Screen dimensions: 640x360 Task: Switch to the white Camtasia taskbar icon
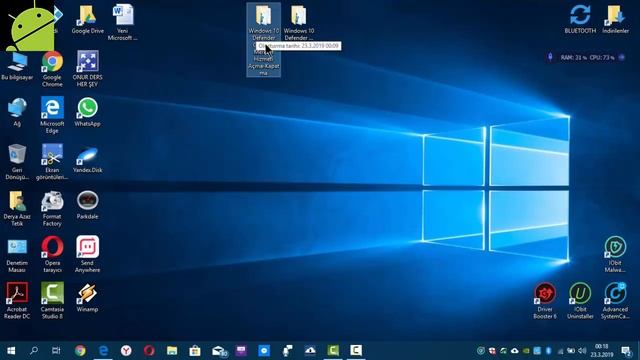click(x=356, y=351)
